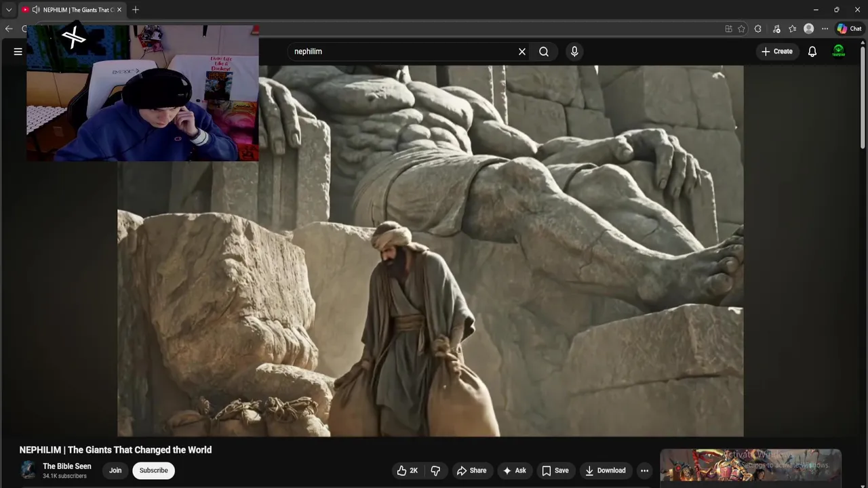Add this page to favorites star
Screen dimensions: 868x488
742,28
